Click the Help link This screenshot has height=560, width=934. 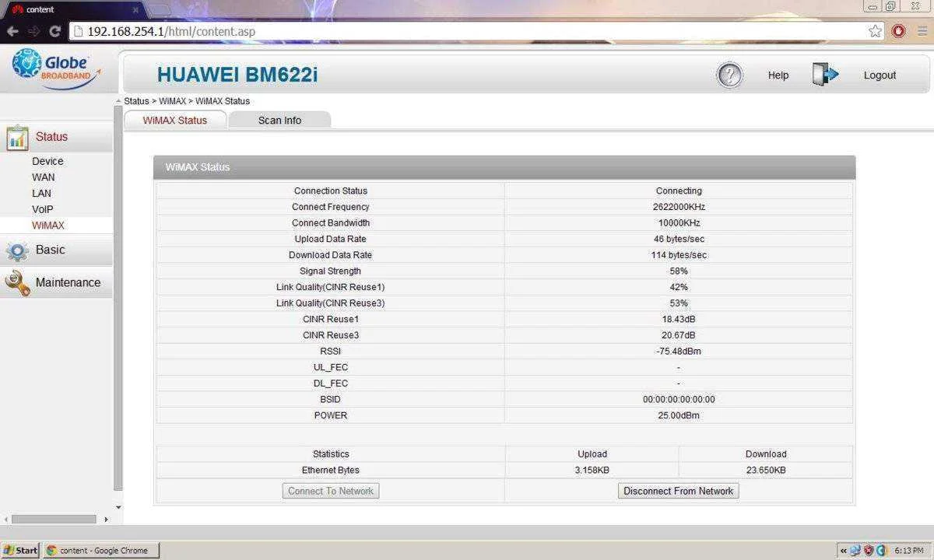[x=778, y=75]
